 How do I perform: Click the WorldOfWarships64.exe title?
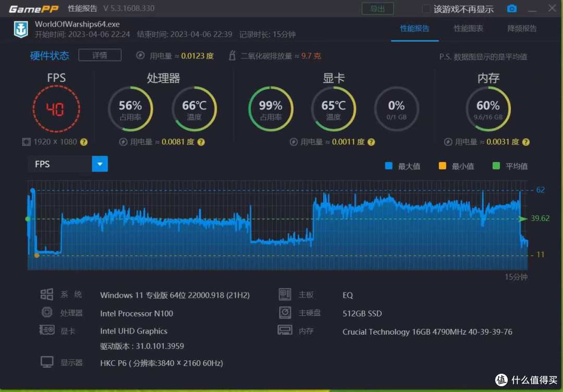pyautogui.click(x=77, y=24)
